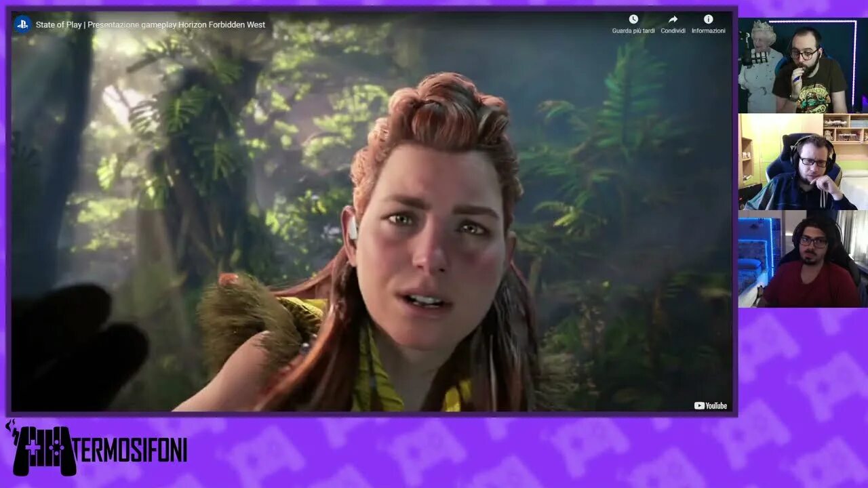Open the Informazioni info icon
This screenshot has width=868, height=488.
coord(708,20)
